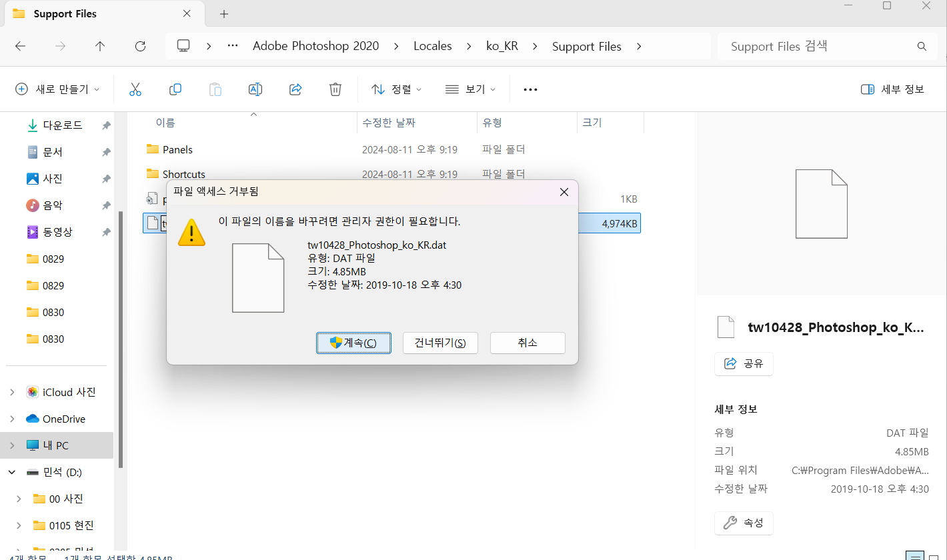The width and height of the screenshot is (947, 560).
Task: Click ko_KR breadcrumb
Action: tap(502, 46)
